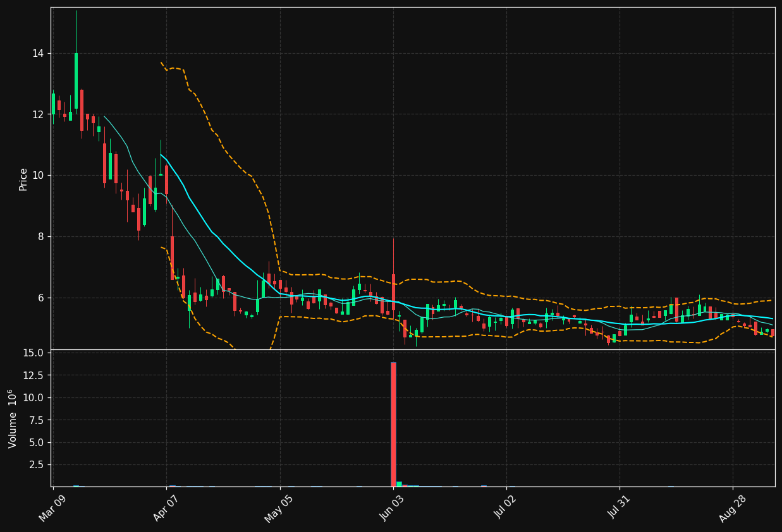Screen dimensions: 782x532
Task: Click the price axis value 12
Action: click(38, 114)
